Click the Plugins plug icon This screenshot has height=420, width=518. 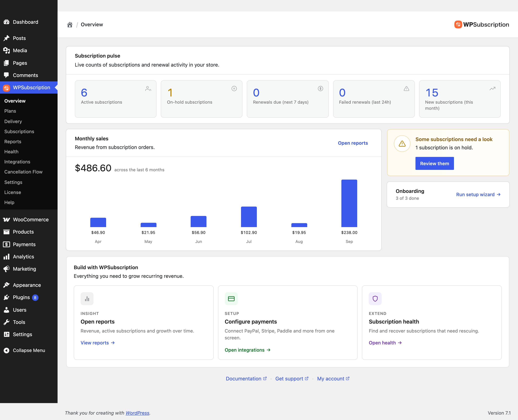pyautogui.click(x=6, y=297)
